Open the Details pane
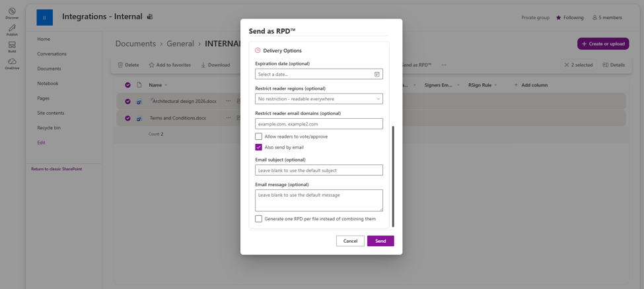Viewport: 644px width, 289px height. (614, 65)
